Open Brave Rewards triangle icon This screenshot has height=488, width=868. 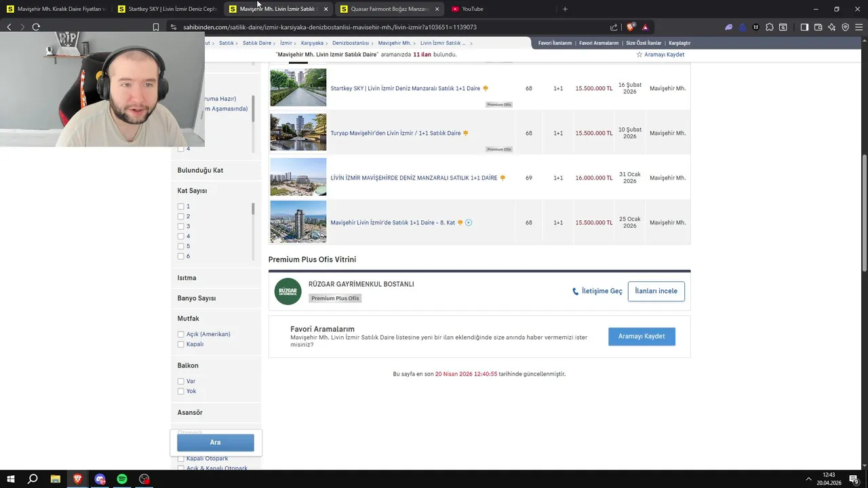click(645, 27)
